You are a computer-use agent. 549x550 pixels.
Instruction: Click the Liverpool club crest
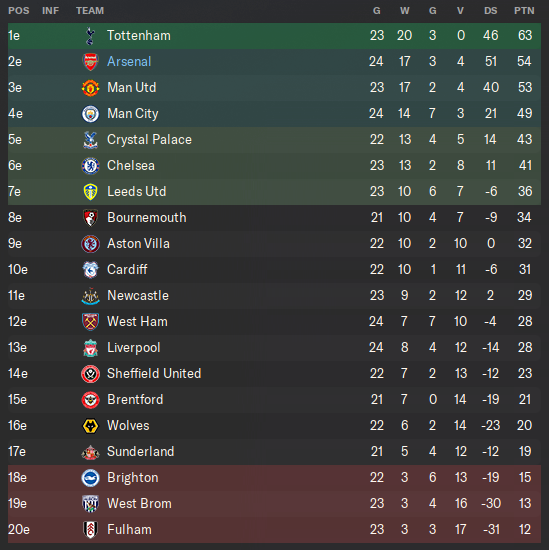(91, 348)
